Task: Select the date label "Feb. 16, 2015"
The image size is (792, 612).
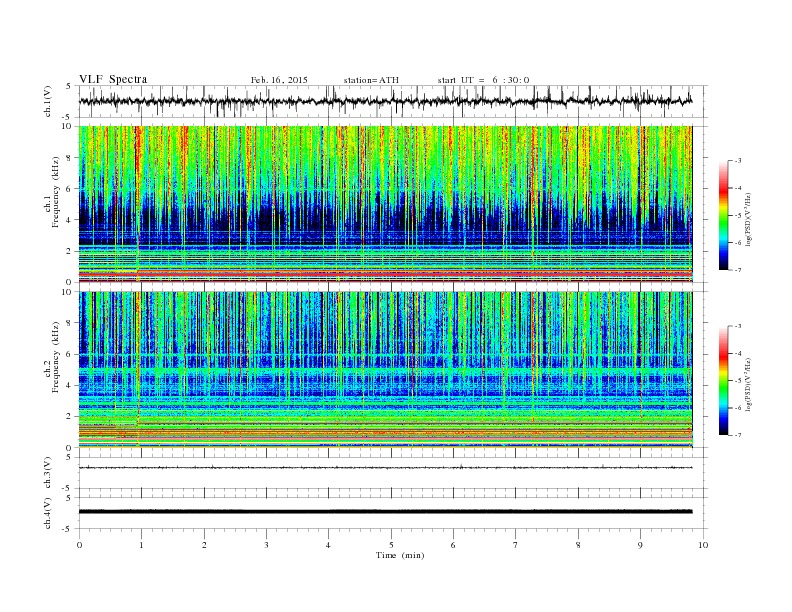Action: point(279,80)
